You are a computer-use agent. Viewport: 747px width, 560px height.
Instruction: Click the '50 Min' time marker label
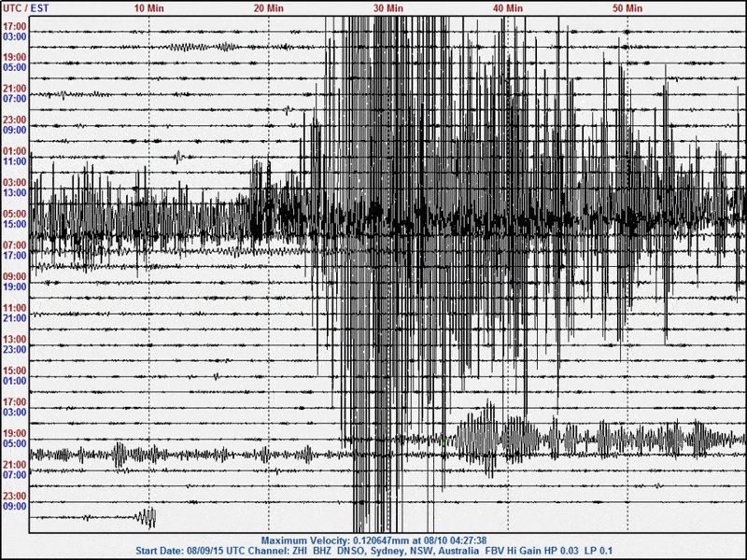coord(627,8)
